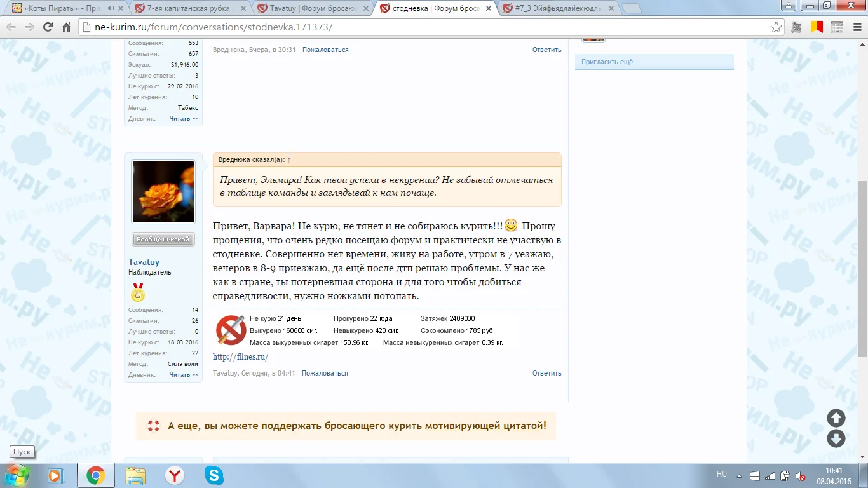
Task: Click the smiley emoticon in Tavatuy's message
Action: pos(511,226)
